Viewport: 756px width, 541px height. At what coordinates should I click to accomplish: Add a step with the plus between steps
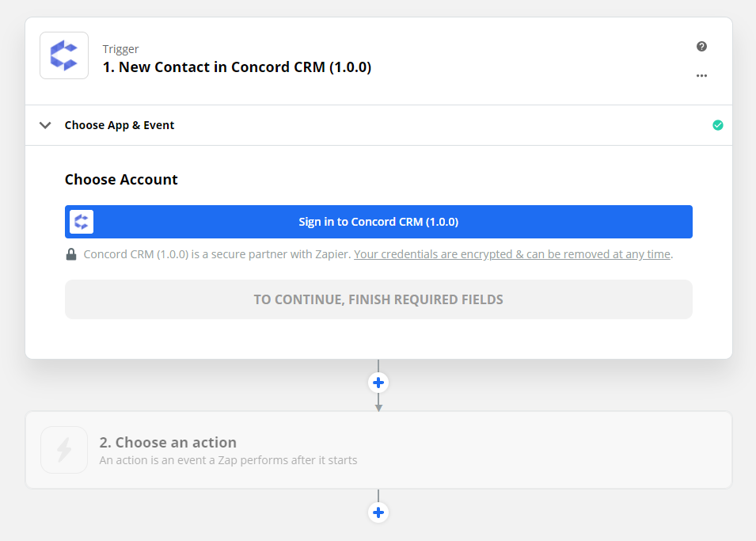point(378,383)
